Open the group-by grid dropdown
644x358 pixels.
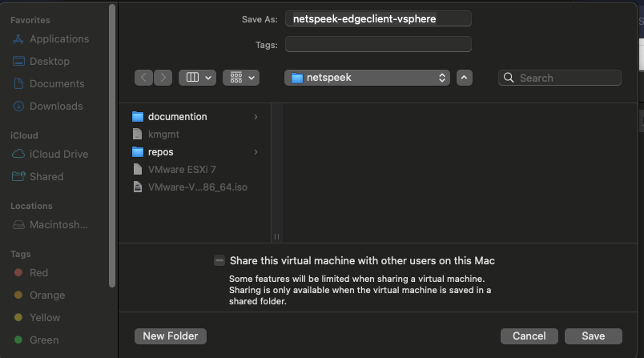[x=241, y=78]
